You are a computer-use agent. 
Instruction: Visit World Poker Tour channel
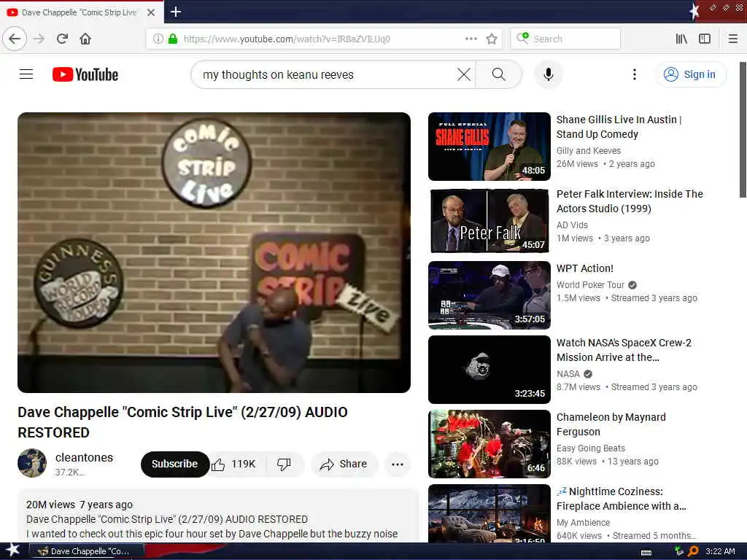[590, 285]
